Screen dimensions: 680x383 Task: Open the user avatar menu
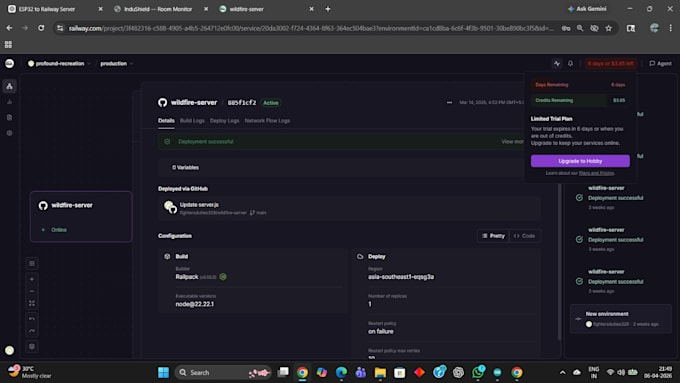(x=9, y=350)
